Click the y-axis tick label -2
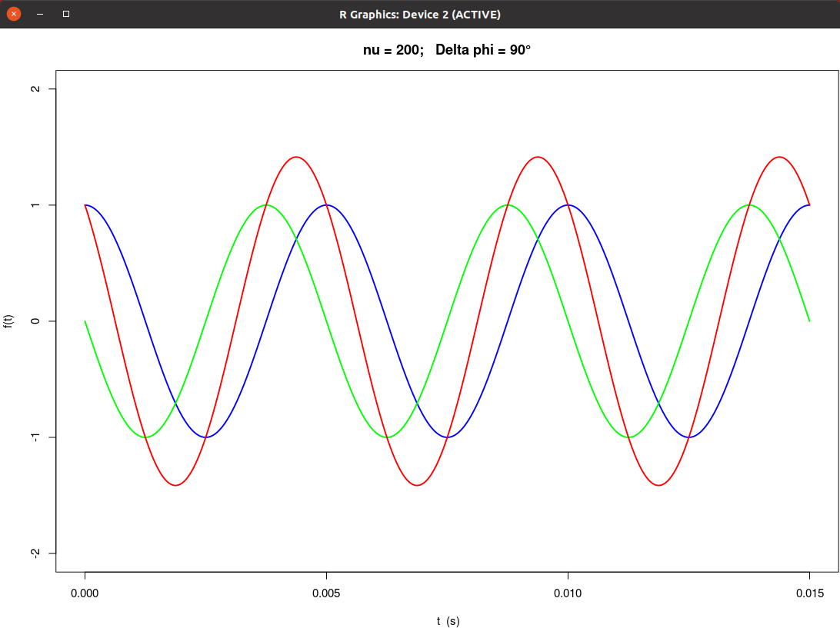Viewport: 840px width, 628px height. pos(35,553)
